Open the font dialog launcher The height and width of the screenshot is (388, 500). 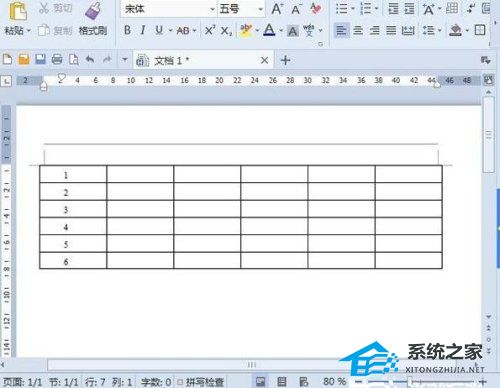pyautogui.click(x=321, y=44)
